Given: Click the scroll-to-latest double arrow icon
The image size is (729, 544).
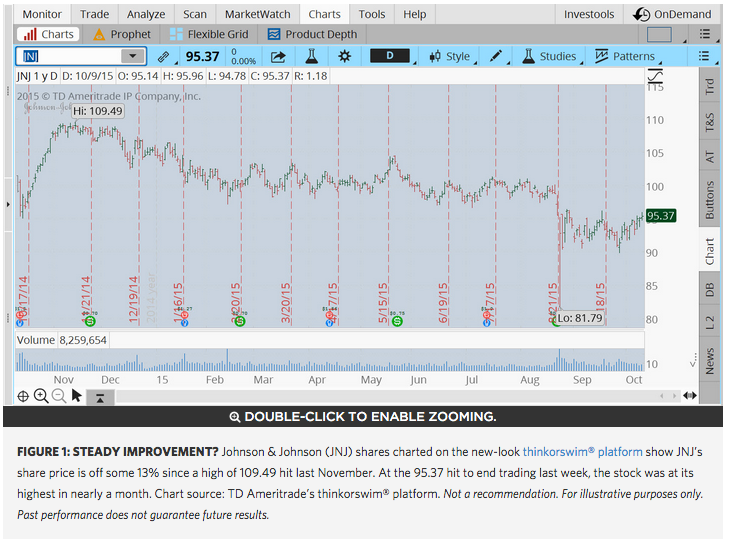Looking at the screenshot, I should click(690, 396).
